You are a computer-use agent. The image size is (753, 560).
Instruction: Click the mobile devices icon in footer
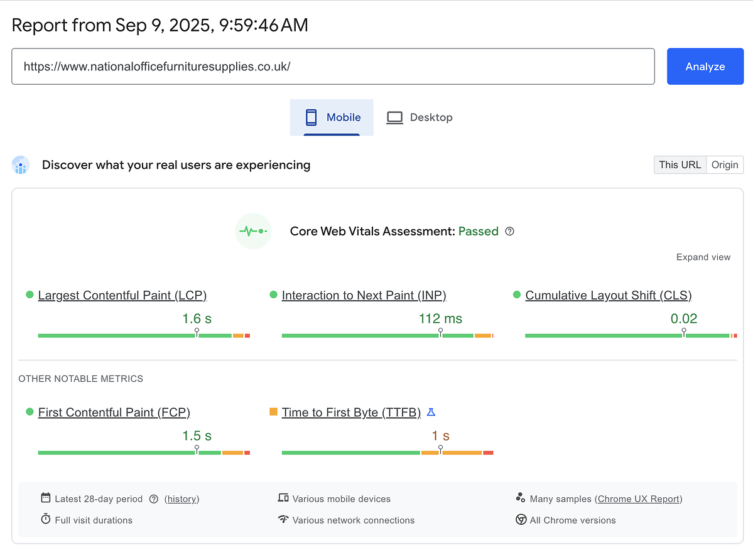click(283, 498)
